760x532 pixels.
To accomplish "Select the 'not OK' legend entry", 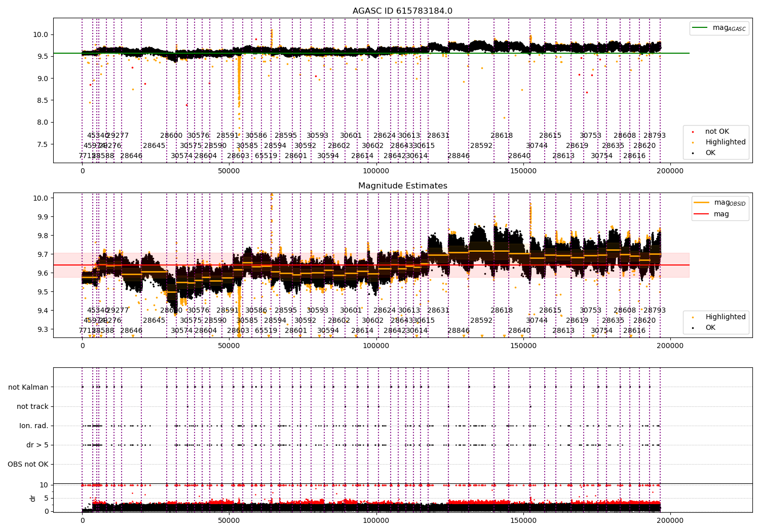I will [711, 132].
